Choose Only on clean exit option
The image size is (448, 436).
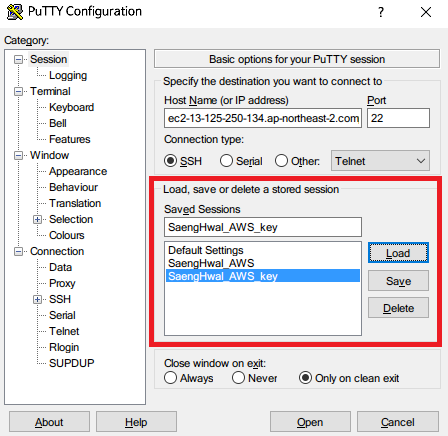305,378
